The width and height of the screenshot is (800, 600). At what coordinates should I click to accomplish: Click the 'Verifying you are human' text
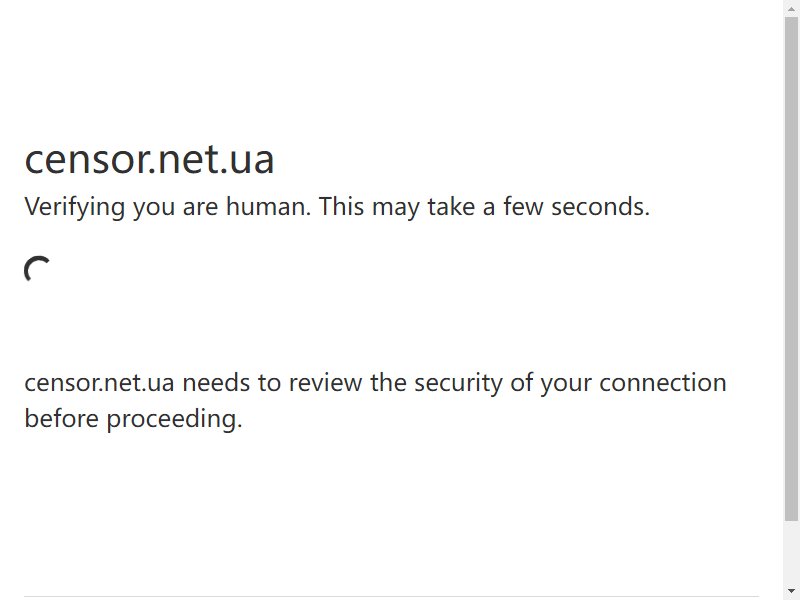point(167,207)
